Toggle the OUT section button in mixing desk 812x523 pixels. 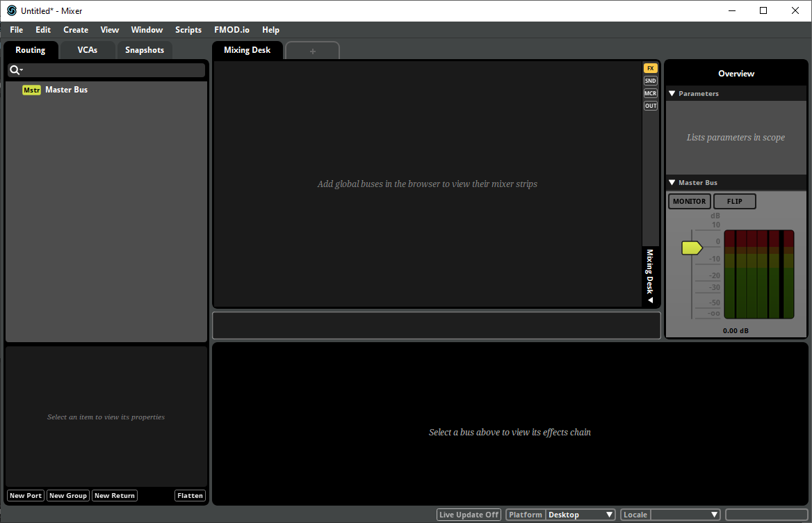coord(651,106)
